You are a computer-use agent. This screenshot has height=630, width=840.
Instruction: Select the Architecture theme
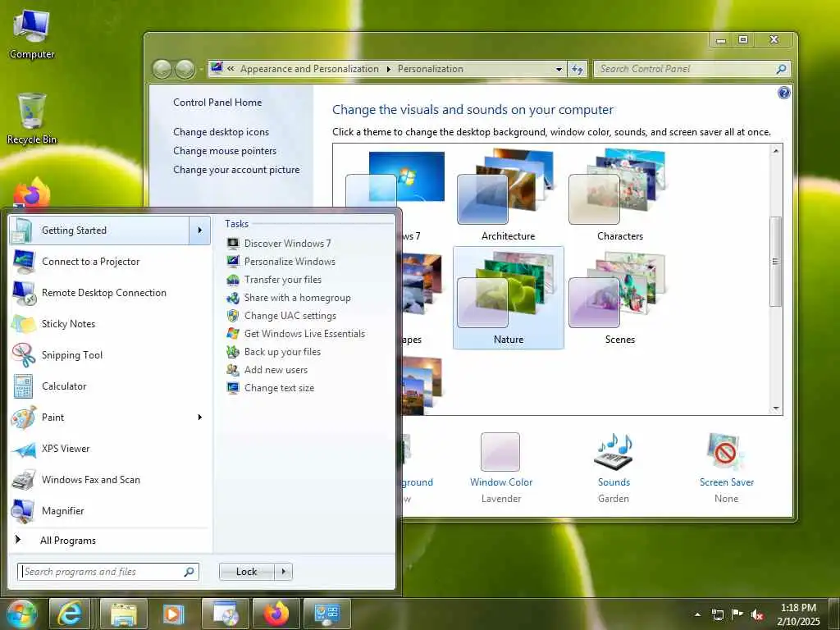pyautogui.click(x=508, y=195)
